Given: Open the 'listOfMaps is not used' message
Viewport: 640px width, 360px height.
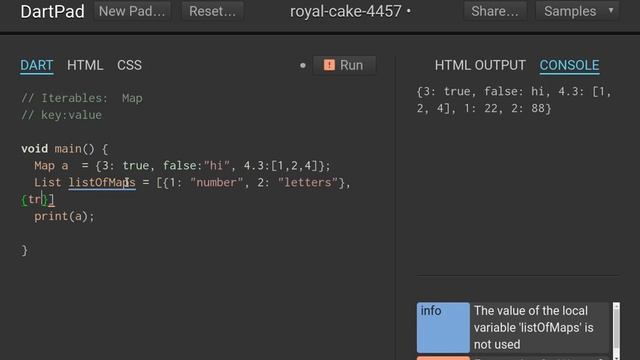Looking at the screenshot, I should (x=539, y=327).
